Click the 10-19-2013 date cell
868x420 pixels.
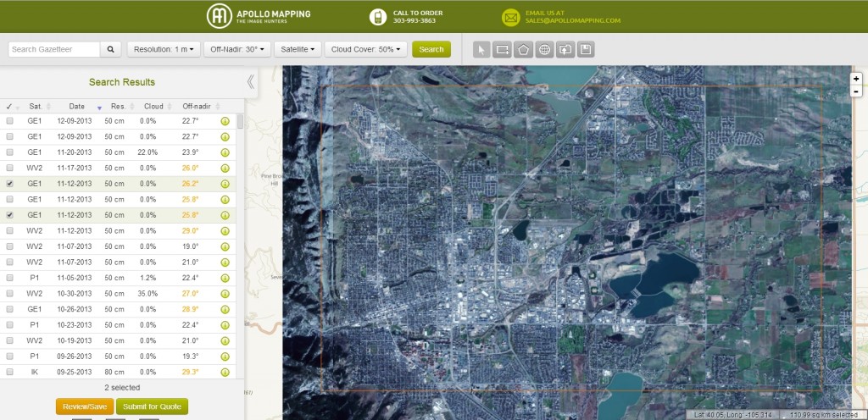coord(75,341)
